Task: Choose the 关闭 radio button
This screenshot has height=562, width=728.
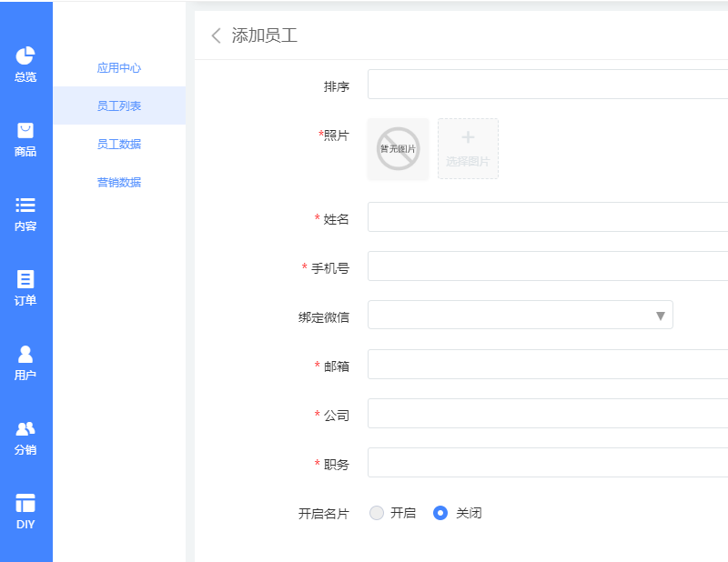Action: click(440, 513)
